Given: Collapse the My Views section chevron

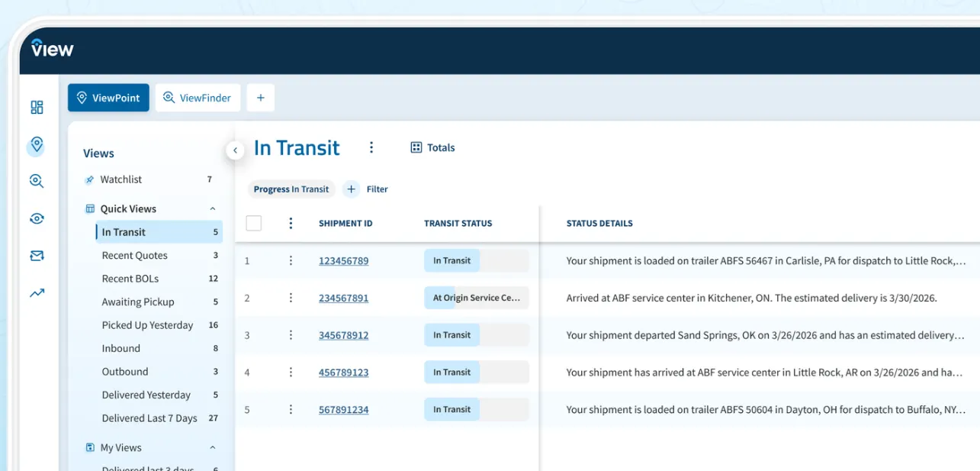Looking at the screenshot, I should point(213,448).
